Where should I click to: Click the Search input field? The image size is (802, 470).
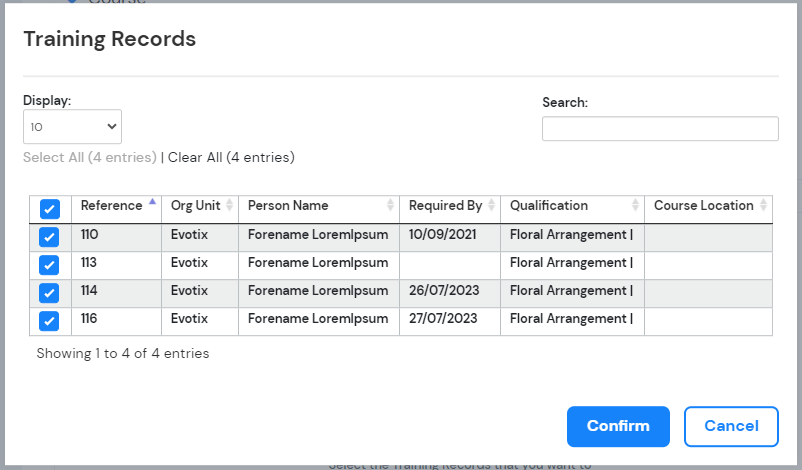point(660,128)
